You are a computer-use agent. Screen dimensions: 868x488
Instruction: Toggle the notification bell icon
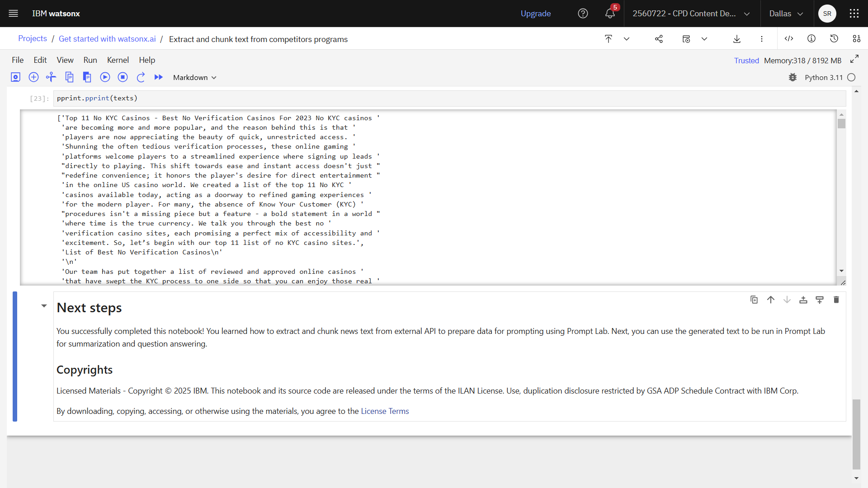click(610, 13)
